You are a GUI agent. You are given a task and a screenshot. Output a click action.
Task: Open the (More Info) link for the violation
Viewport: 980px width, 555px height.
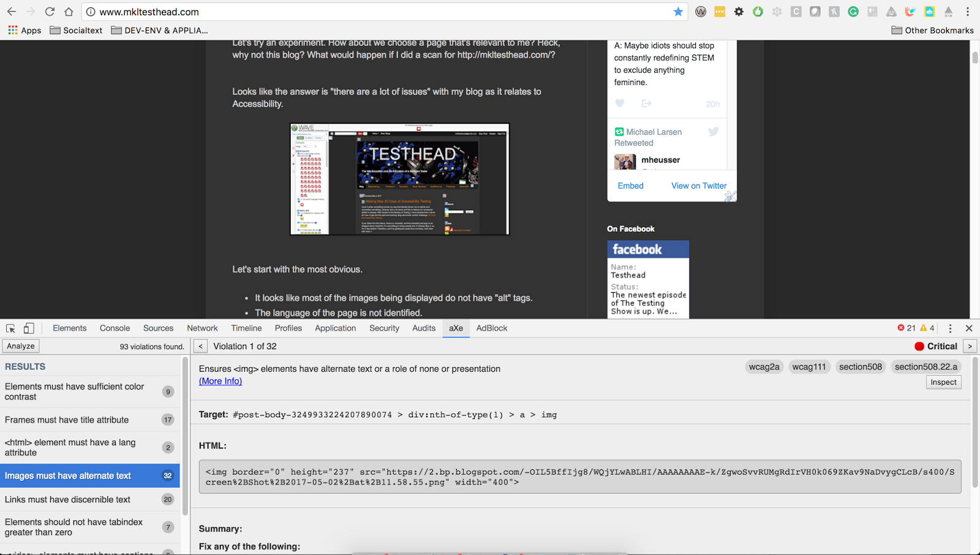[220, 380]
